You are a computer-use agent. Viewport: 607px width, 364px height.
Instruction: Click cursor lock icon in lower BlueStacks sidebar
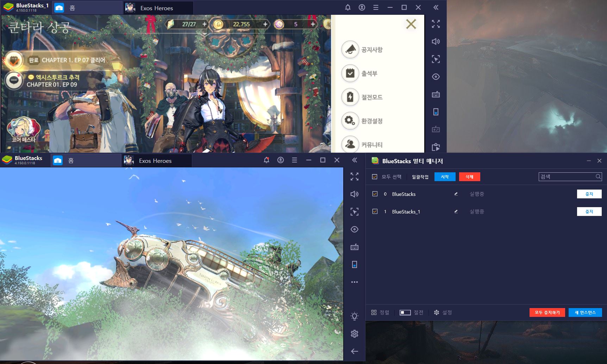(355, 212)
